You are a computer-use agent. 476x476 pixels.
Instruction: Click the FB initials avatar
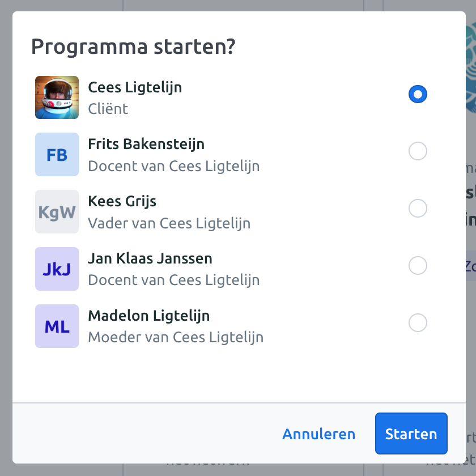[x=57, y=155]
